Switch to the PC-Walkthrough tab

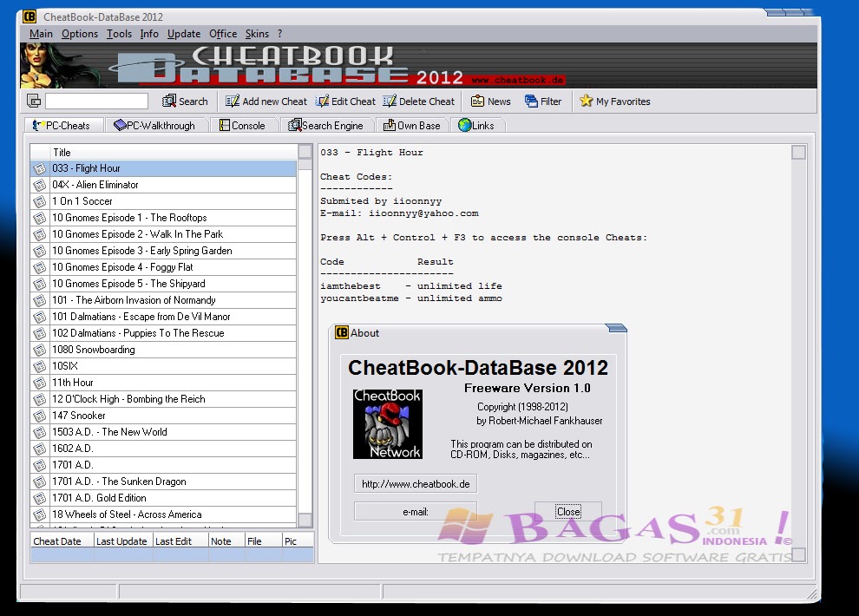click(157, 126)
